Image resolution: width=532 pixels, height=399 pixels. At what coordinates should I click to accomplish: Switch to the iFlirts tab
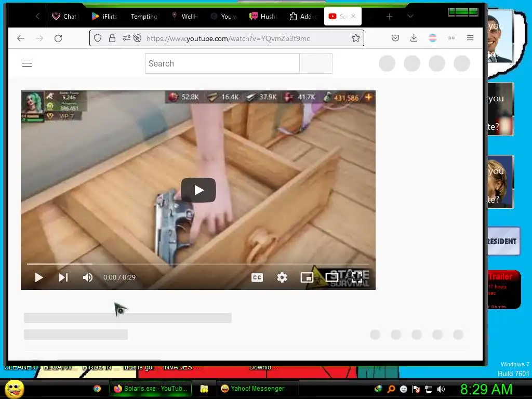tap(104, 16)
